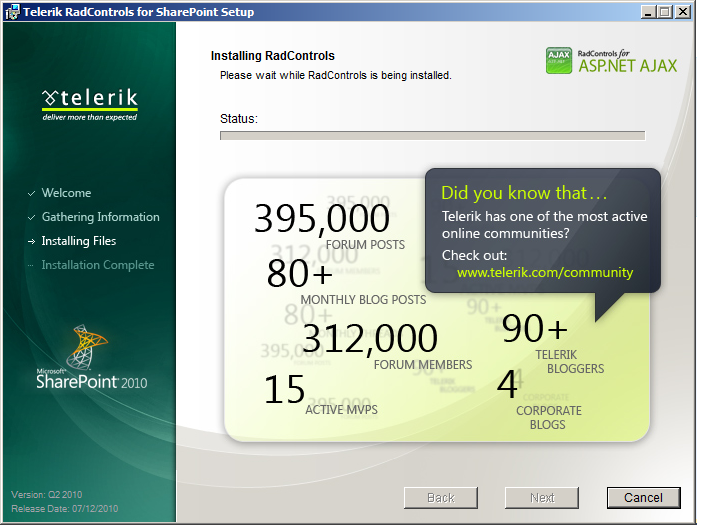
Task: Click the 'CORPORATE BLOGS' label
Action: tap(549, 417)
